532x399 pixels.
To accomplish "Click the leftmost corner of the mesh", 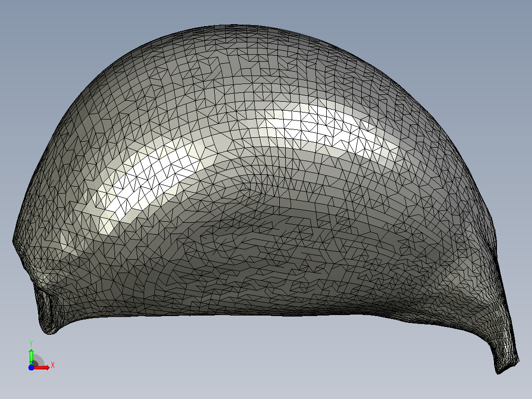I will click(x=14, y=241).
